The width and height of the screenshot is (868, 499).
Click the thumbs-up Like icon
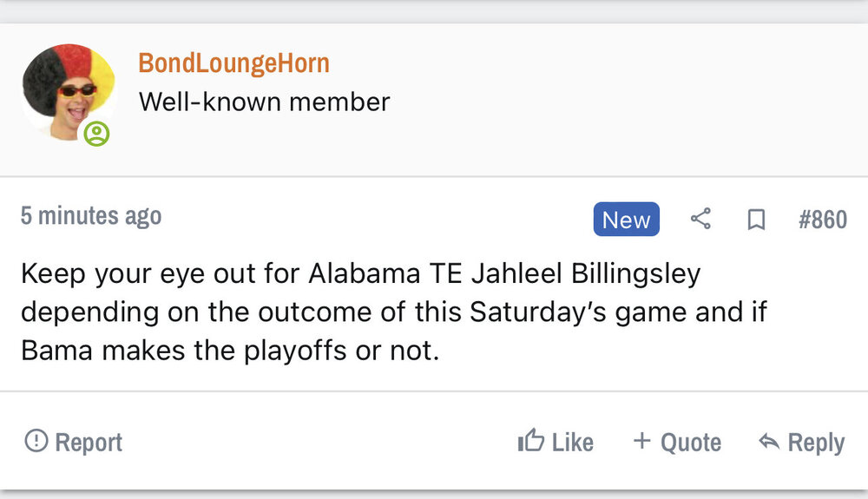(x=530, y=442)
